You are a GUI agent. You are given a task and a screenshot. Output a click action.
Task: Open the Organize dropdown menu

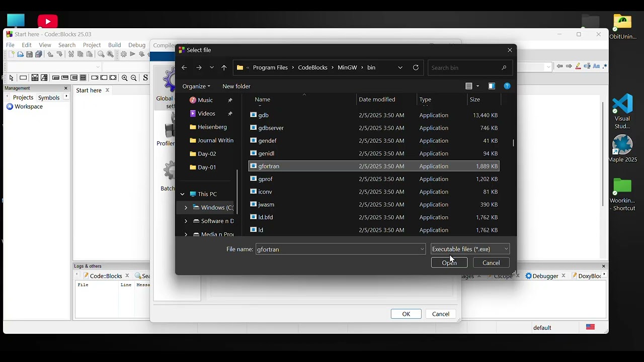[196, 86]
